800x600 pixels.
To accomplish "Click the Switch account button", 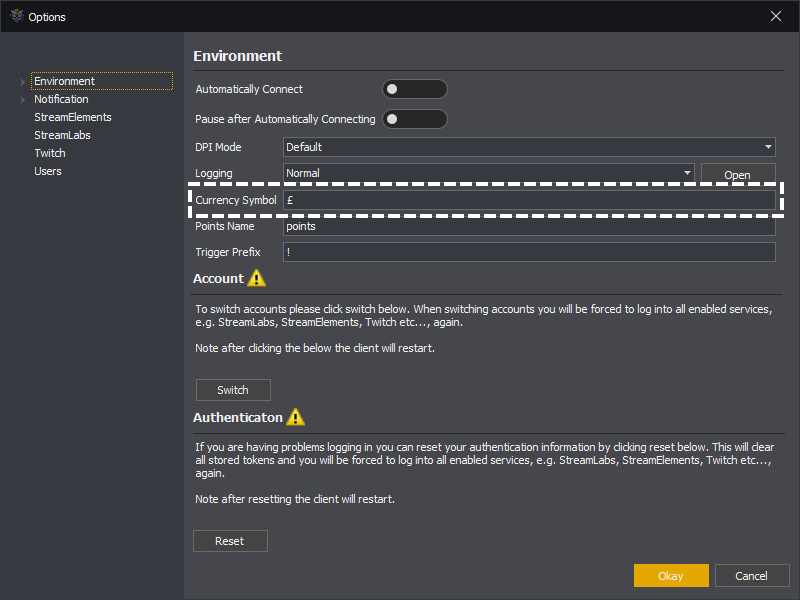I will point(233,390).
